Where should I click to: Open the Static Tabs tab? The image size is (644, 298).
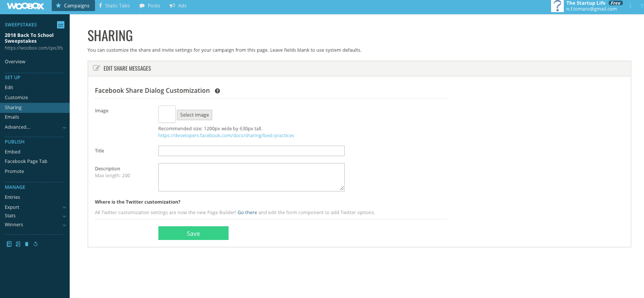click(x=114, y=6)
